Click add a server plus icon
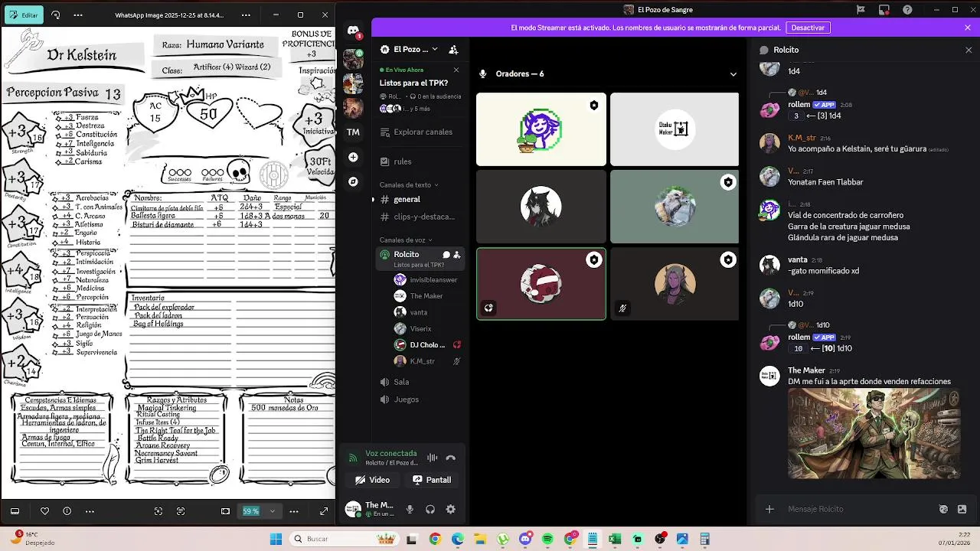 pyautogui.click(x=353, y=157)
